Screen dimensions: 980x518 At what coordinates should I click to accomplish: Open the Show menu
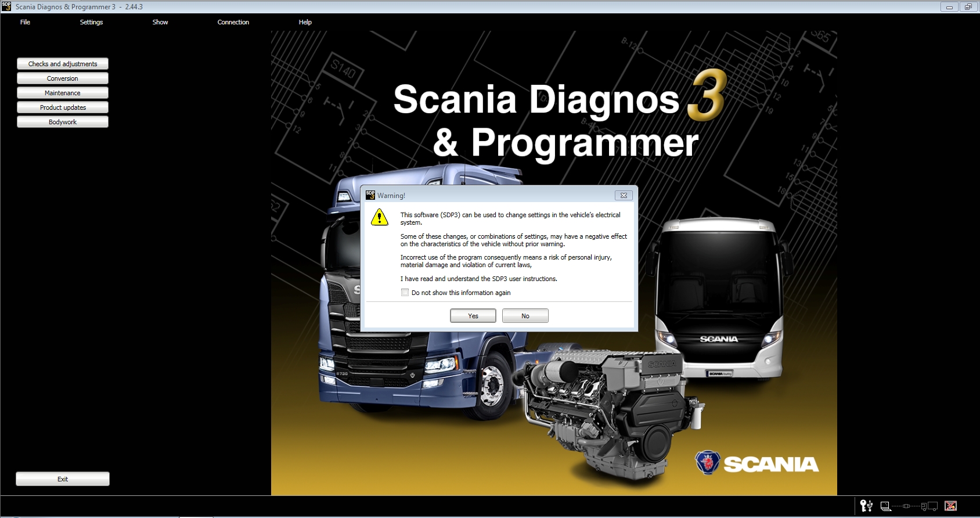click(160, 22)
